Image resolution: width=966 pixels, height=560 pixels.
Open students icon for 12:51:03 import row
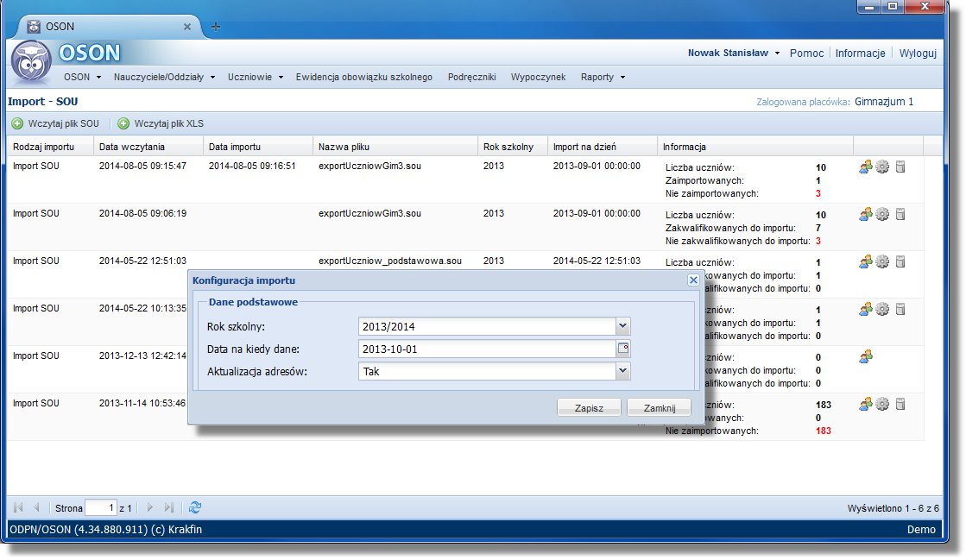point(866,261)
